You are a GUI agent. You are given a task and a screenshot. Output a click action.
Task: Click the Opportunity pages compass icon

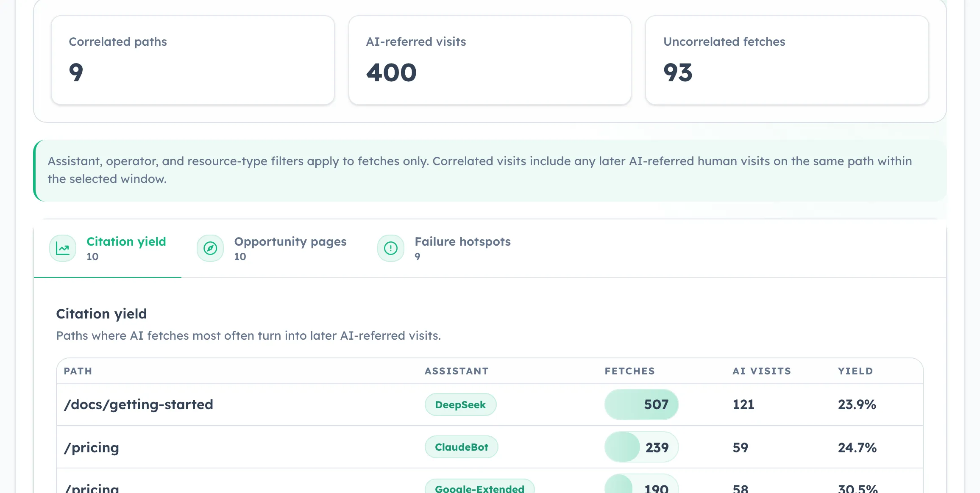[210, 249]
